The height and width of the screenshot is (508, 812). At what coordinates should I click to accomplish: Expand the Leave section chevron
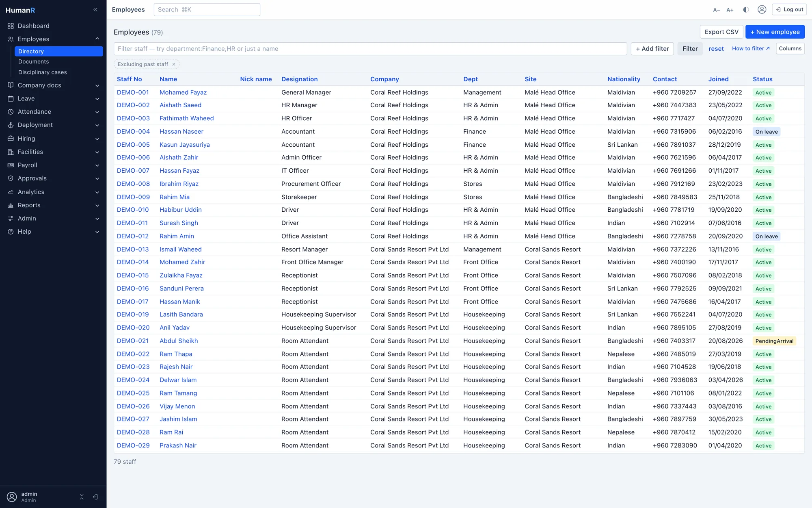point(97,99)
